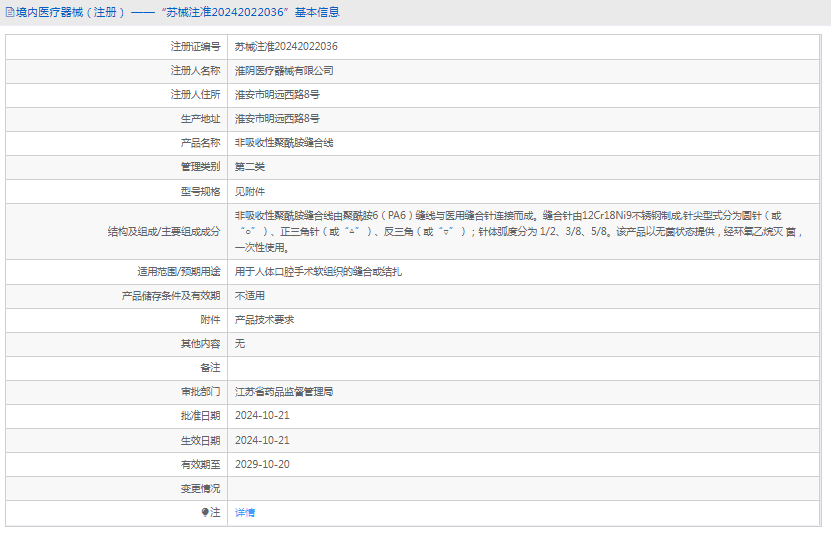Select management class value 第二类
This screenshot has width=831, height=535.
point(250,166)
